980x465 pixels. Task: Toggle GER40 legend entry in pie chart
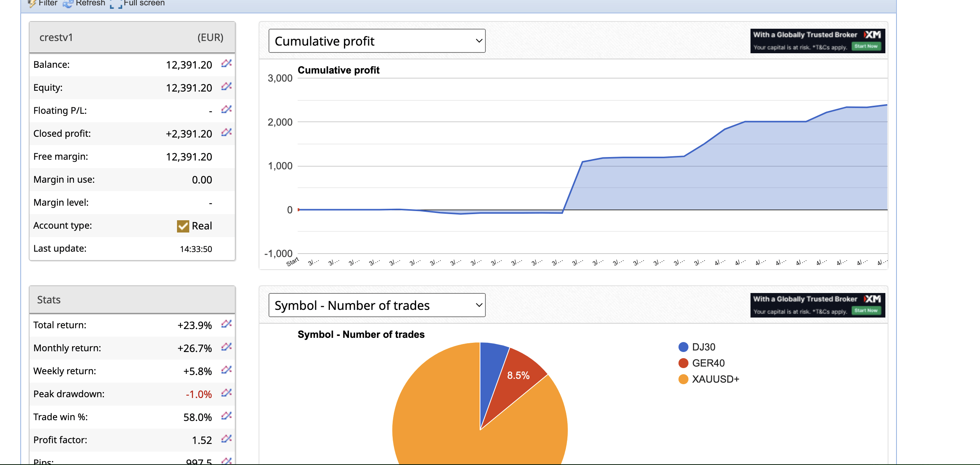pos(708,363)
